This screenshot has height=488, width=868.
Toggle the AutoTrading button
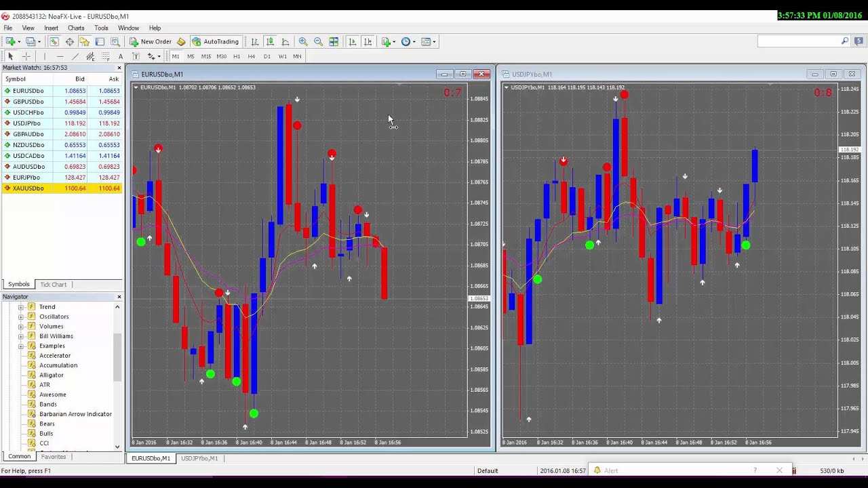pos(216,41)
